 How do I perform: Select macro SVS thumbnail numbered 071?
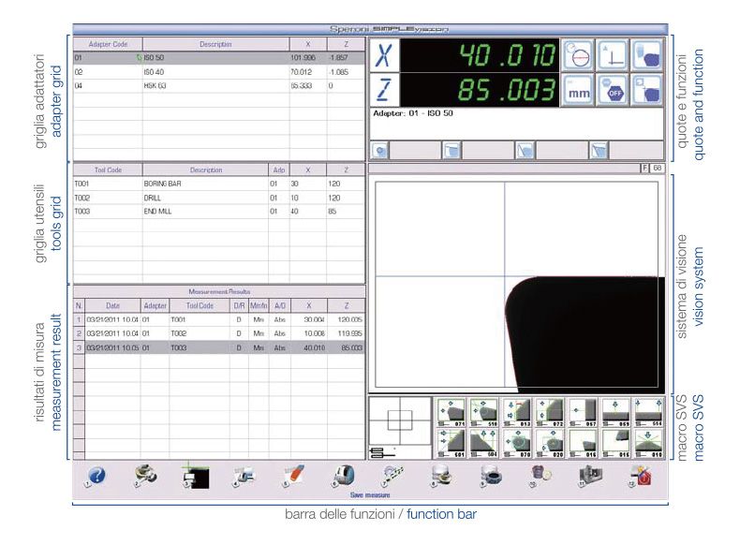451,412
